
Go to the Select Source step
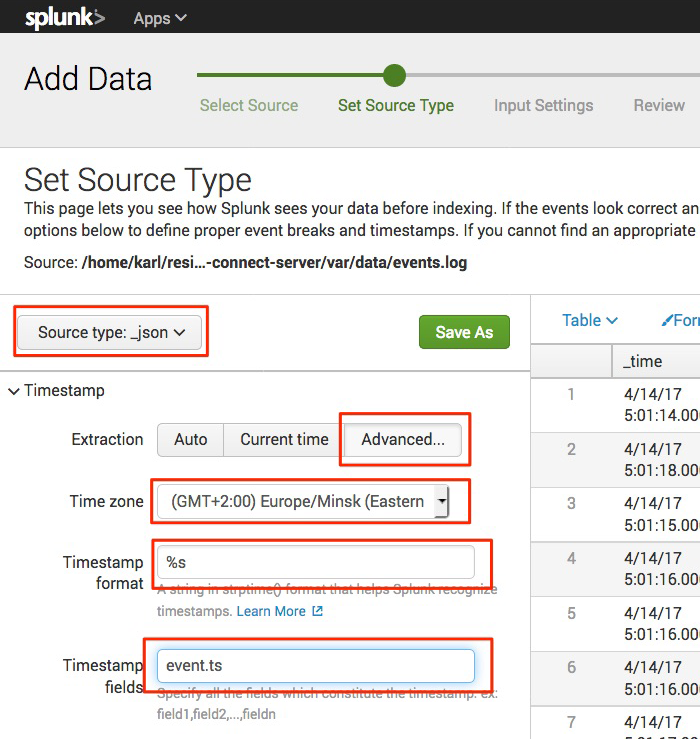coord(249,105)
